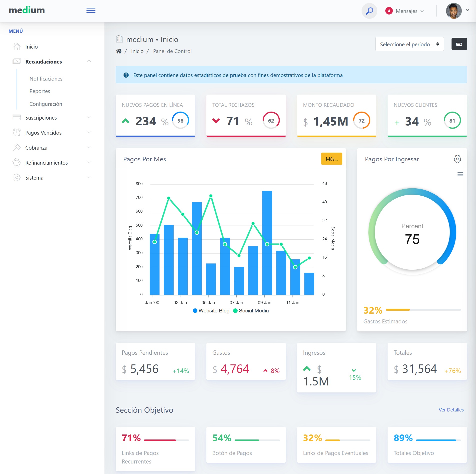Open the Ver Detalles link

(x=451, y=410)
